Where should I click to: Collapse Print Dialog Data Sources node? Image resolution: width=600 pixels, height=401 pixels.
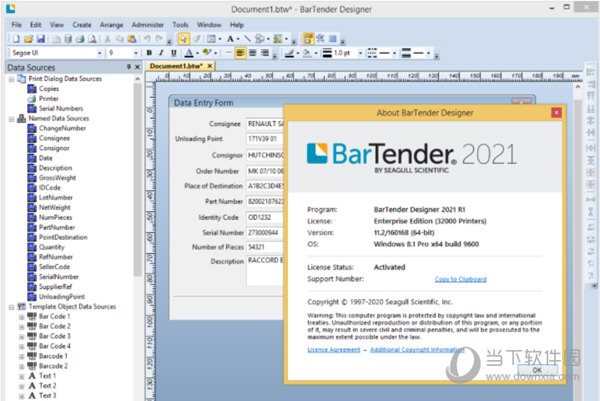(x=11, y=79)
